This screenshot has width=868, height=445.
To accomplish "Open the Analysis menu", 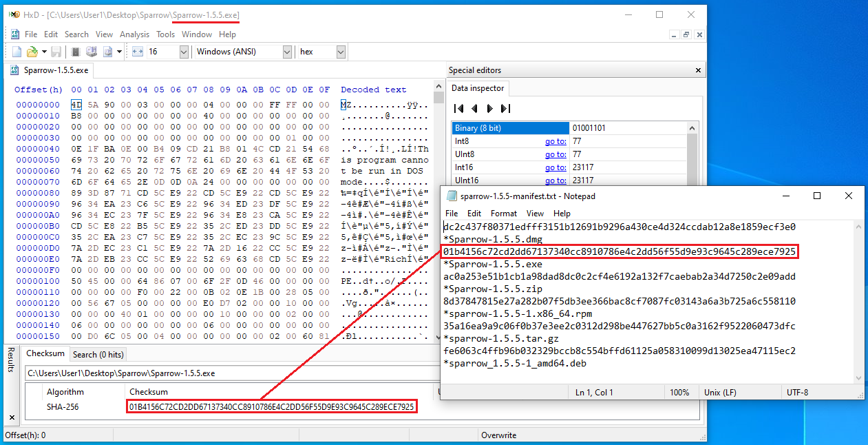I will [134, 34].
